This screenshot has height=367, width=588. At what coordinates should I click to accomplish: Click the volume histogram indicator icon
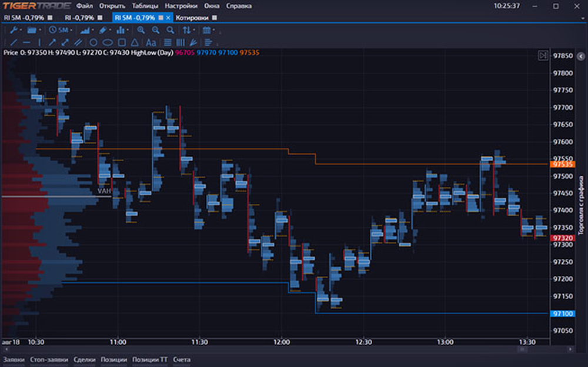[121, 31]
